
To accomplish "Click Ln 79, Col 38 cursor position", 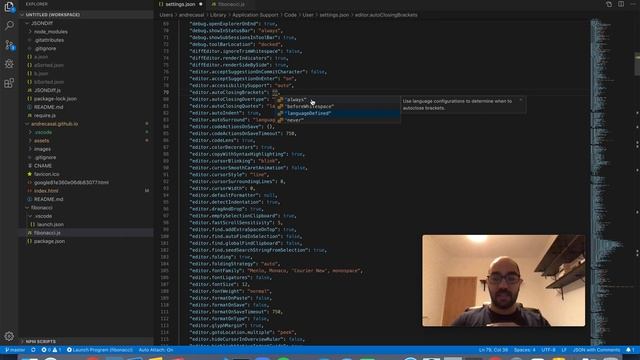I will click(493, 350).
